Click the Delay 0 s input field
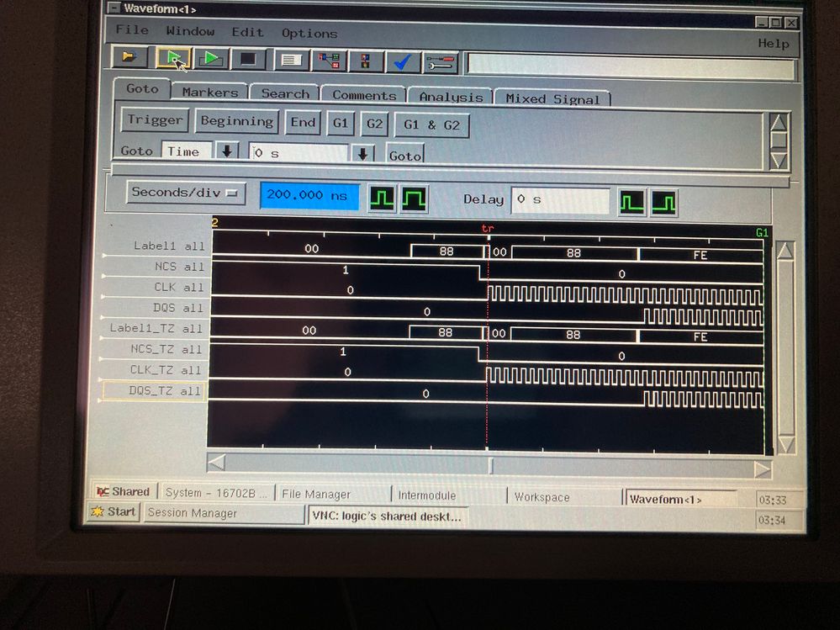The height and width of the screenshot is (630, 840). [560, 200]
